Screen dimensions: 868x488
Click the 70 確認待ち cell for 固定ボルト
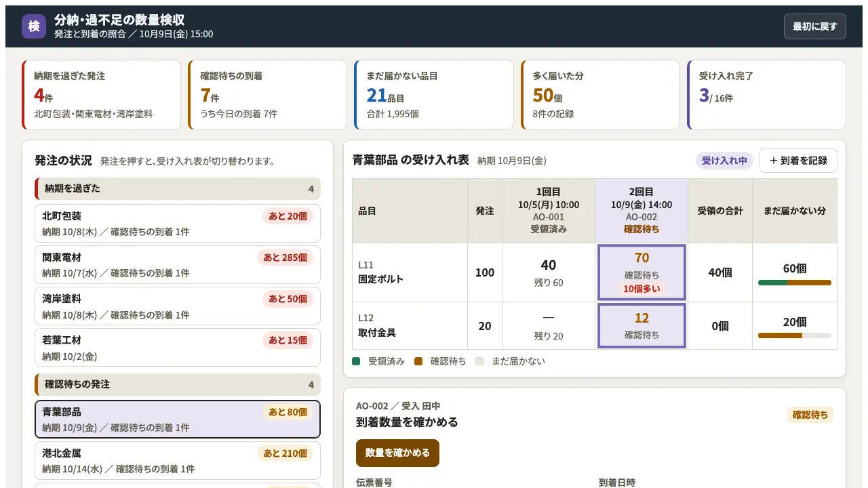[642, 272]
